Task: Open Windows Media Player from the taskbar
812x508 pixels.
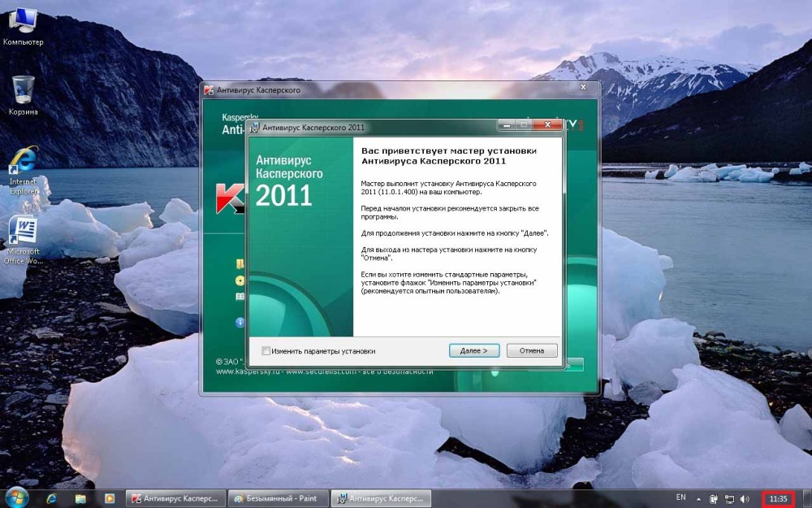Action: 110,499
